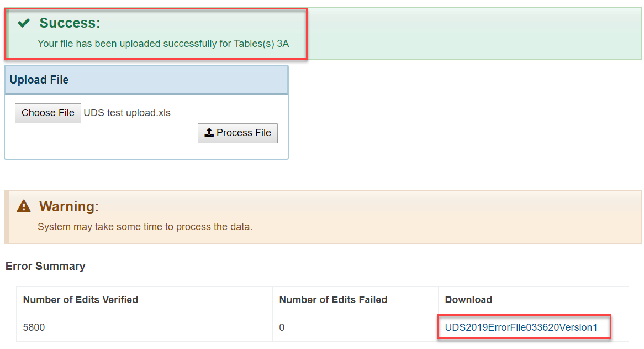Viewport: 644px width, 349px height.
Task: Click the Warning heading text
Action: pyautogui.click(x=69, y=206)
